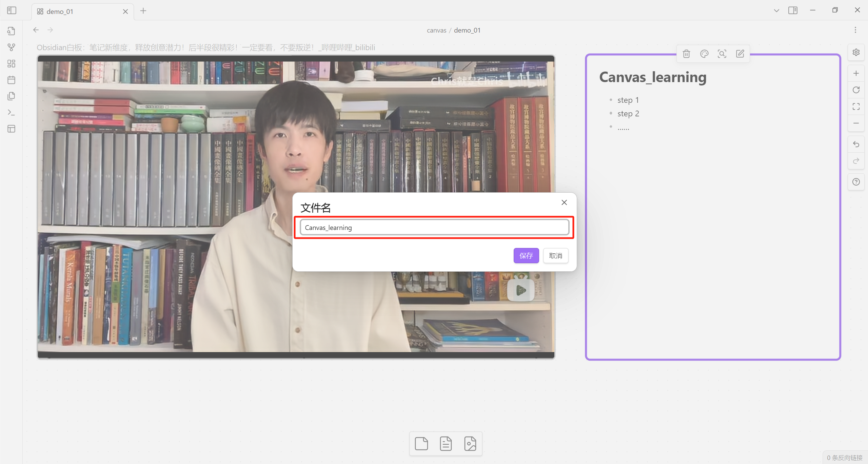
Task: Toggle the right sidebar panel
Action: click(x=793, y=11)
